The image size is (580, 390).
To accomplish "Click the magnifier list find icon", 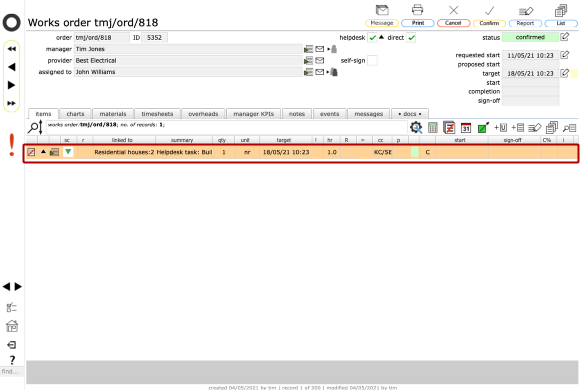I will 569,128.
